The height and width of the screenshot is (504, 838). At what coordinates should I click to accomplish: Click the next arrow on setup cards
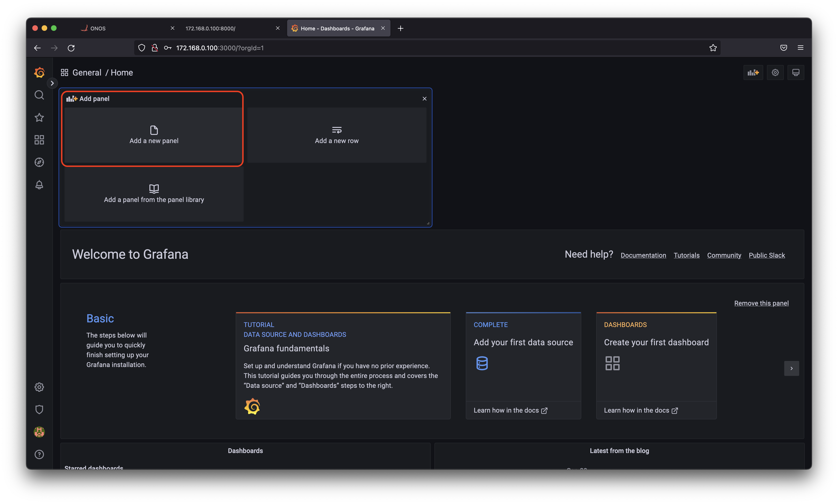coord(791,368)
